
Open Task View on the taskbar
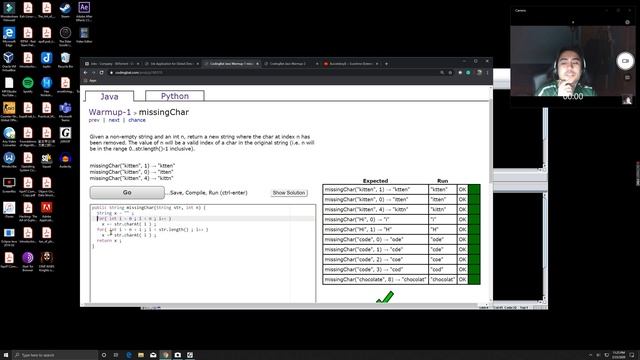point(116,355)
